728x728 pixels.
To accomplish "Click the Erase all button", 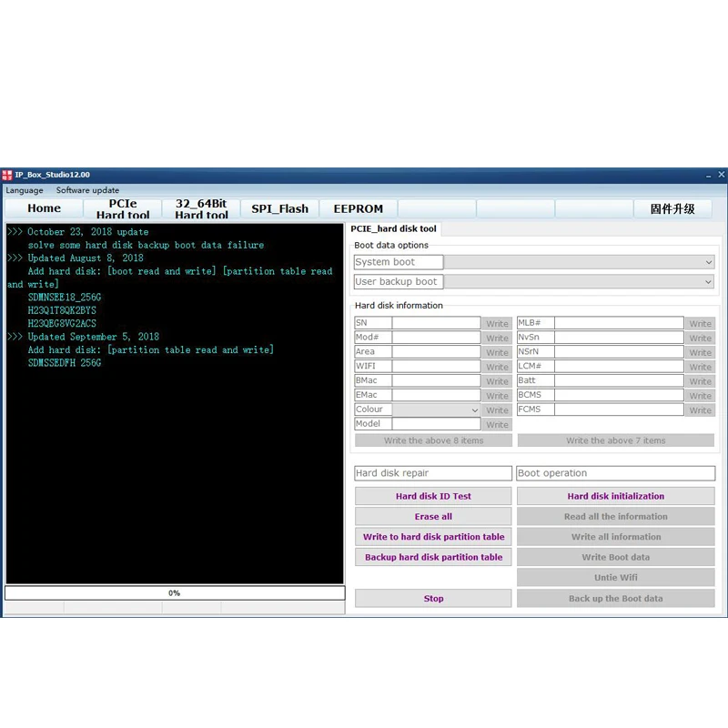I will click(433, 517).
